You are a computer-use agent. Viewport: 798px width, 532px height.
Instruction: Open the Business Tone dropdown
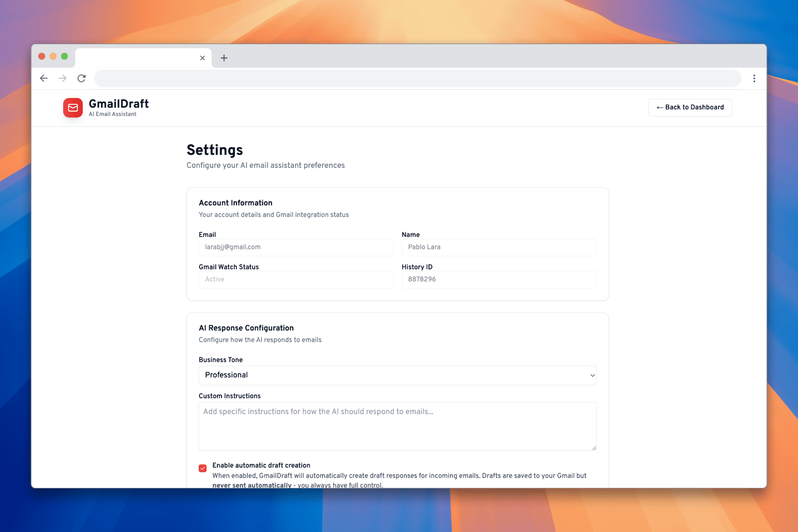pos(397,375)
